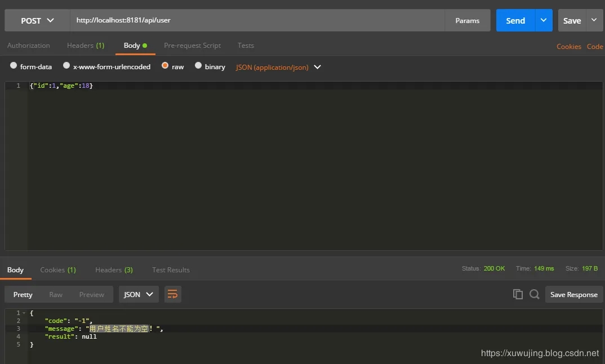The image size is (605, 364).
Task: Copy response using the copy icon
Action: tap(518, 294)
